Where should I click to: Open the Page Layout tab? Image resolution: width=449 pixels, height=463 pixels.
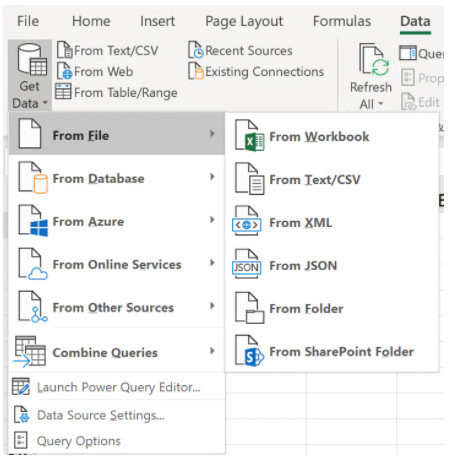244,22
